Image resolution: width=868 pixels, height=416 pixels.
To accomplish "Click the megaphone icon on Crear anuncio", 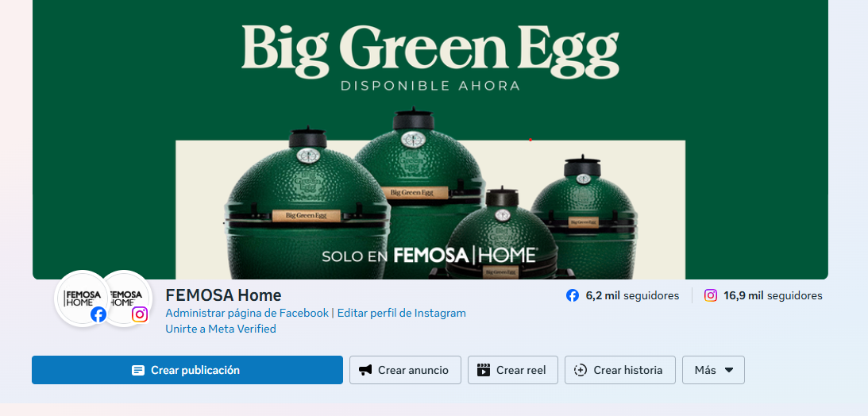I will [x=365, y=370].
